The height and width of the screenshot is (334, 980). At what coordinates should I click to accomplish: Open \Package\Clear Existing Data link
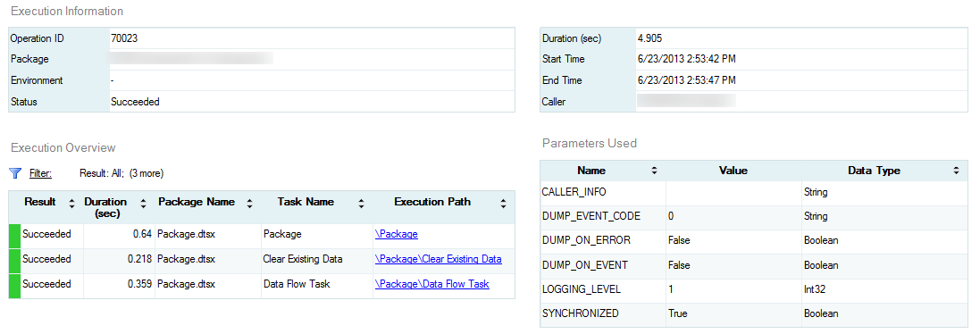coord(438,259)
